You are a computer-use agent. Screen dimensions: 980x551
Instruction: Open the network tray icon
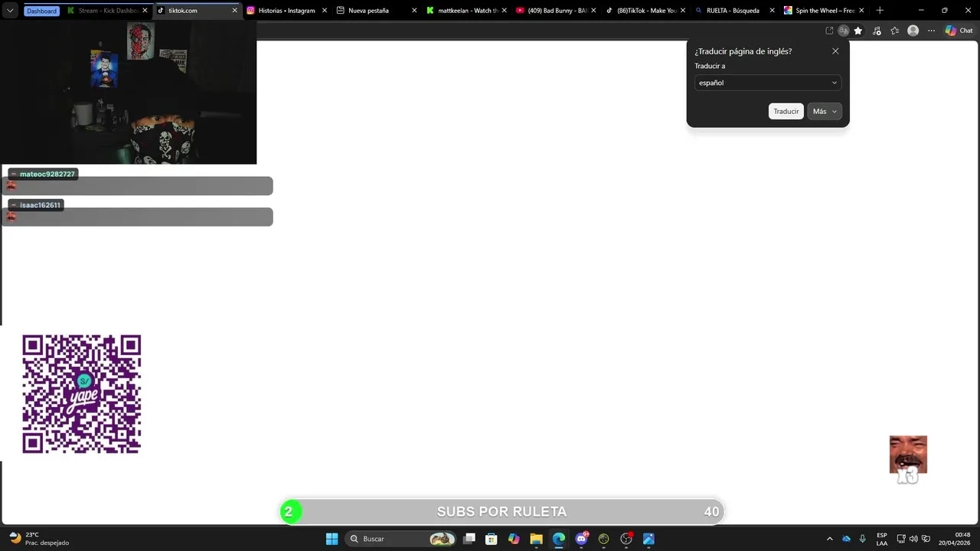point(901,539)
